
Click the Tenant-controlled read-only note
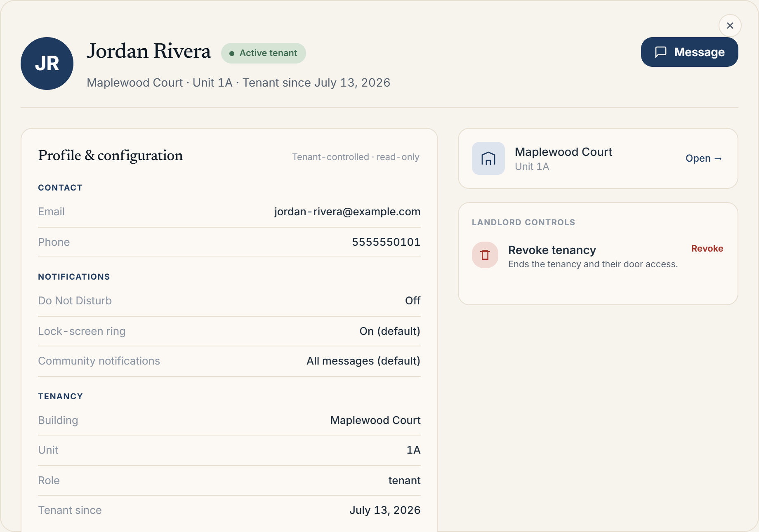click(356, 157)
